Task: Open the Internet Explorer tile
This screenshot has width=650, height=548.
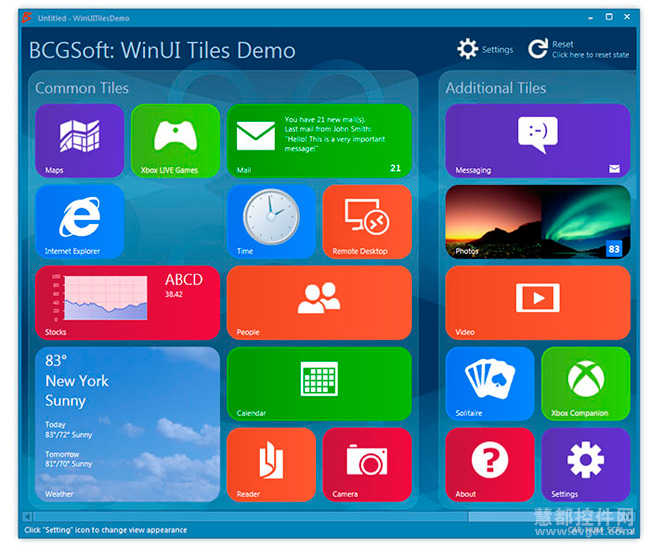Action: coord(80,222)
